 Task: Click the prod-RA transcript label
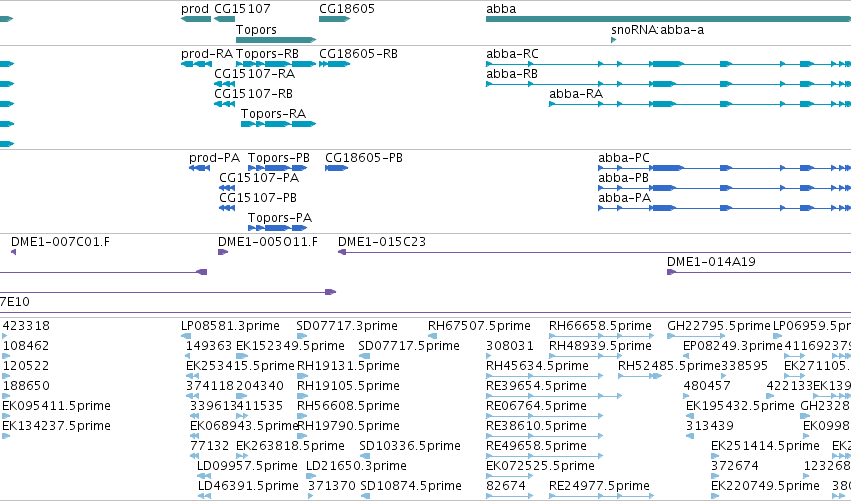pos(207,54)
